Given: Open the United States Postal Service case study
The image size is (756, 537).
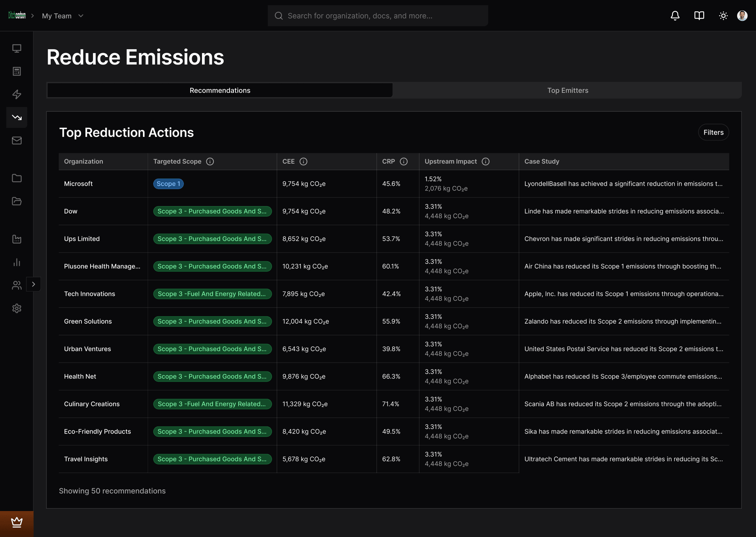Looking at the screenshot, I should [x=624, y=349].
